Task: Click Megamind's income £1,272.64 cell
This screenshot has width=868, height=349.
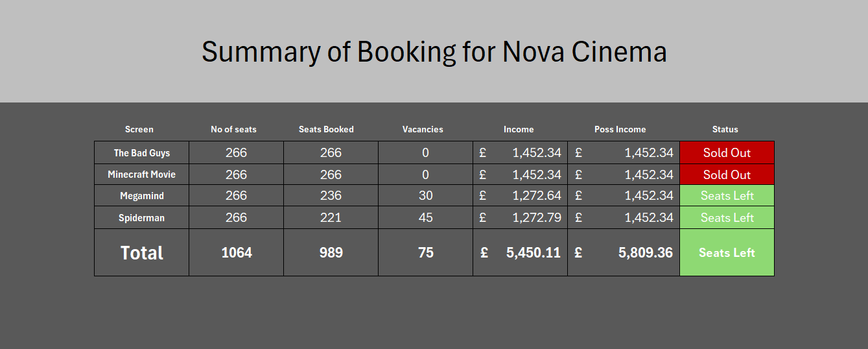Action: point(520,196)
